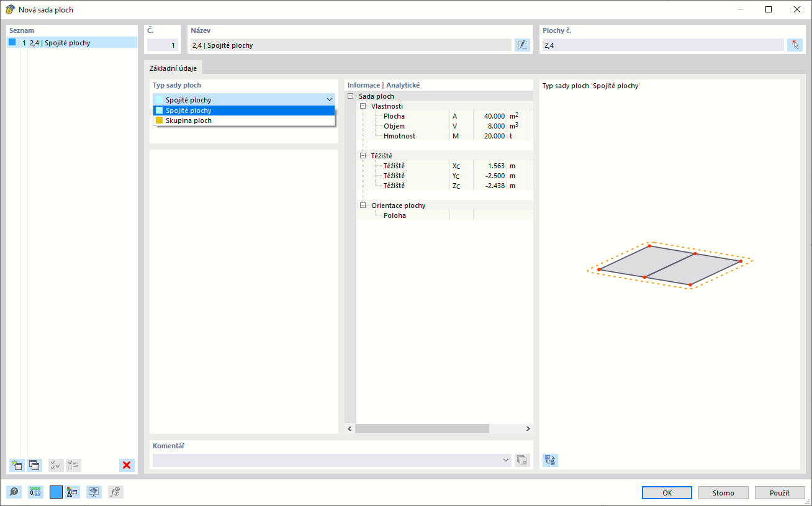
Task: Click the Yc centroid value -2.500
Action: point(495,176)
